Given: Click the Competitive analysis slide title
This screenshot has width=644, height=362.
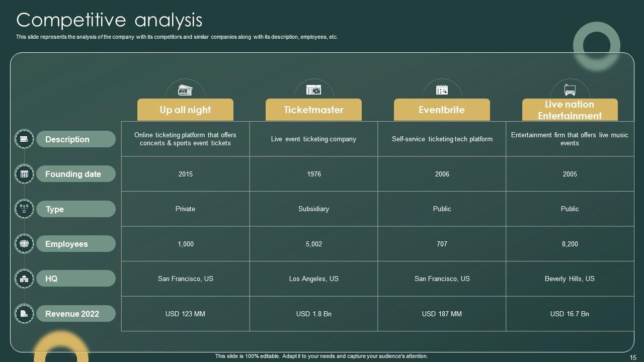Looking at the screenshot, I should [x=109, y=20].
